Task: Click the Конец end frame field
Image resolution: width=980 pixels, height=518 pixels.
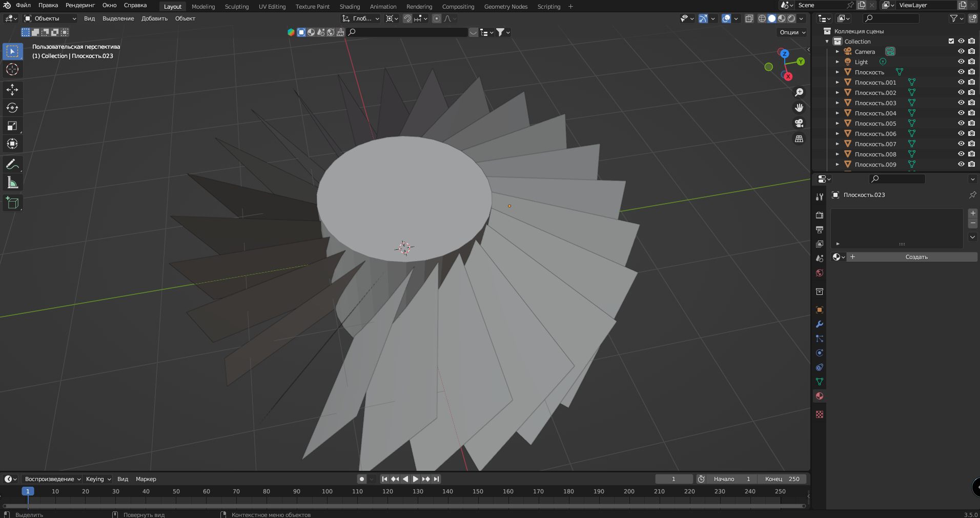Action: (782, 479)
